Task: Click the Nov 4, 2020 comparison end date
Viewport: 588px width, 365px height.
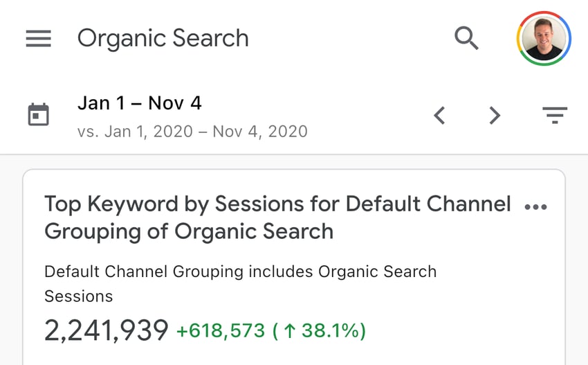Action: click(260, 132)
